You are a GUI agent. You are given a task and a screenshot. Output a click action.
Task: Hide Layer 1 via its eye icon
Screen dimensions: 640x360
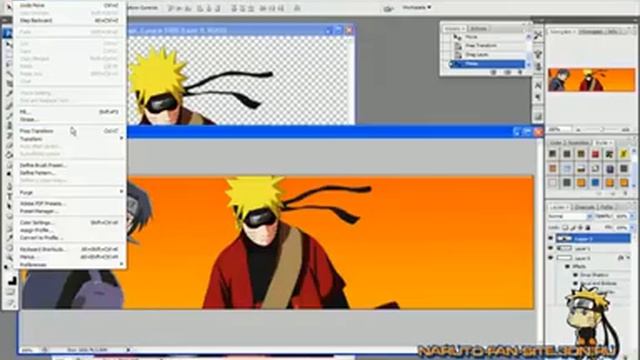click(551, 248)
